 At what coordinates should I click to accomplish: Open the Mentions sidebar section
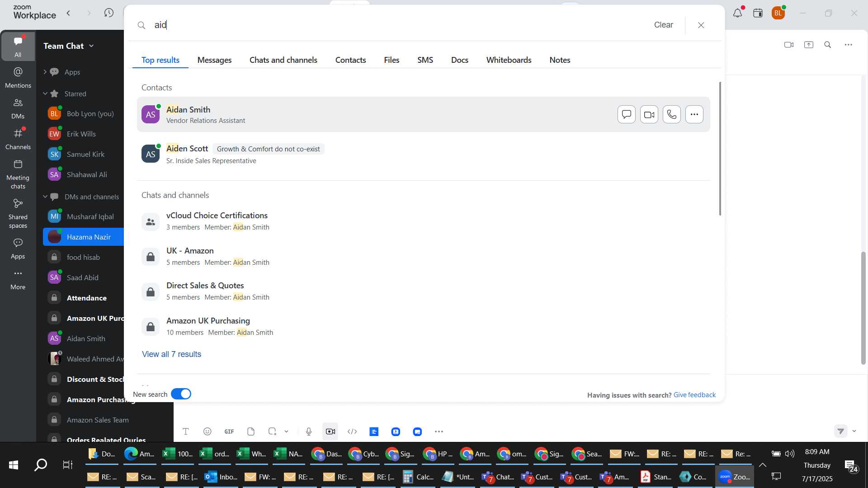[18, 78]
